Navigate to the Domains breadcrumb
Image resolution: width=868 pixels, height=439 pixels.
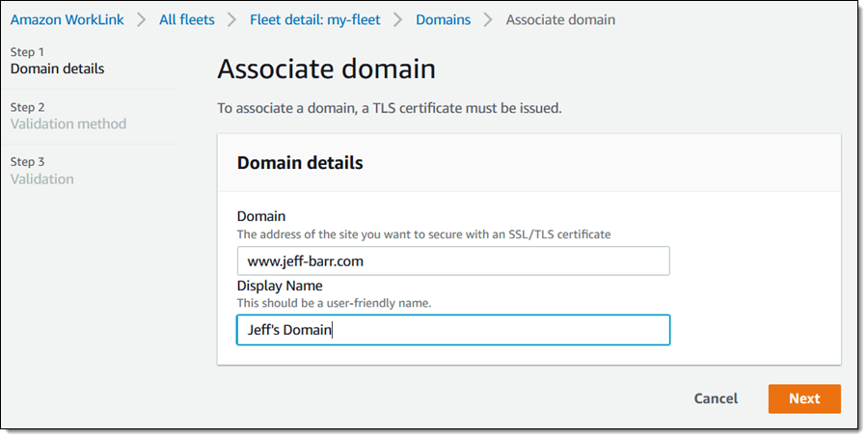pyautogui.click(x=444, y=19)
